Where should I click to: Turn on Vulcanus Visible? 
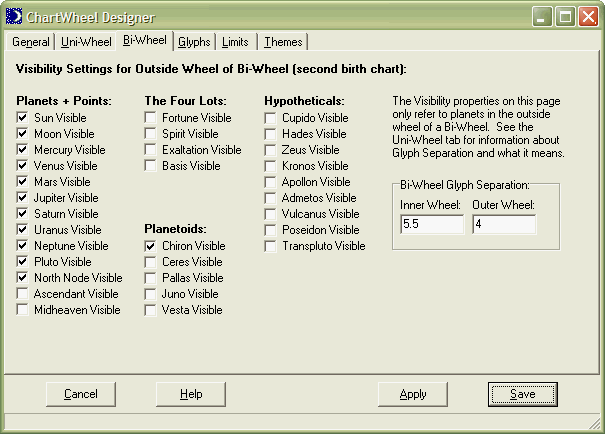tap(270, 214)
